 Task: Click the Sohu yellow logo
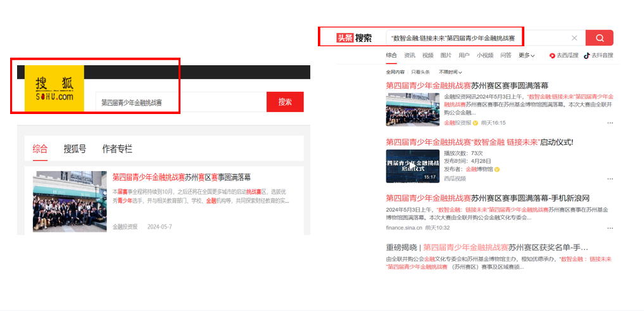[x=54, y=88]
